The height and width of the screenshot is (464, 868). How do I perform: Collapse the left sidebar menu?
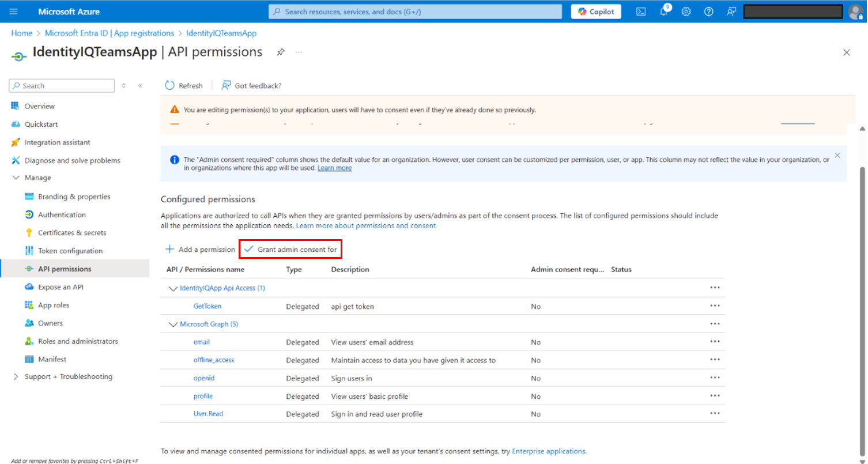click(140, 85)
